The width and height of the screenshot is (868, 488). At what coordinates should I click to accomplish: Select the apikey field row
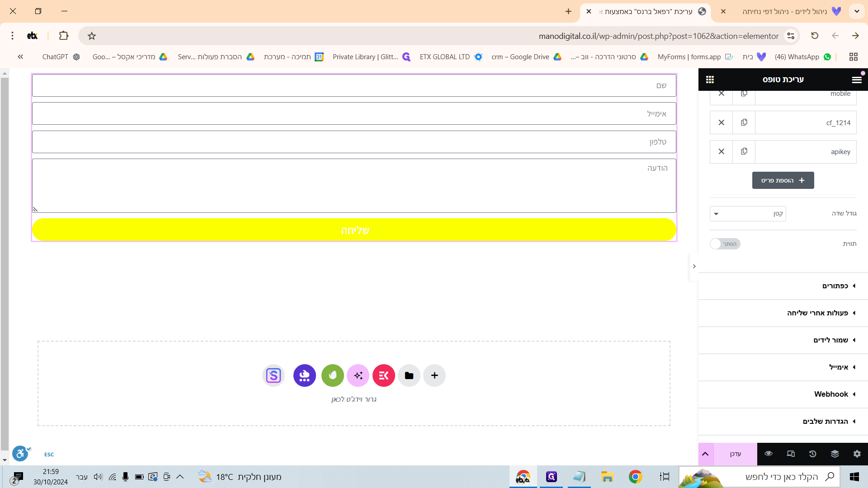(x=806, y=152)
